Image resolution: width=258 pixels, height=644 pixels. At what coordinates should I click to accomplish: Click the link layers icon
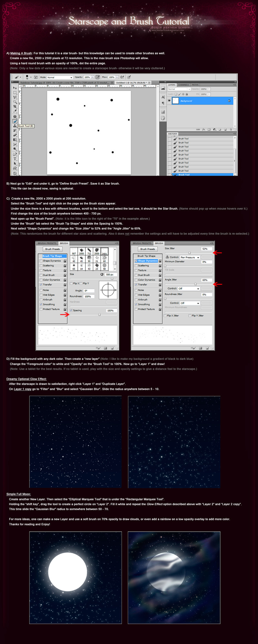[x=198, y=129]
